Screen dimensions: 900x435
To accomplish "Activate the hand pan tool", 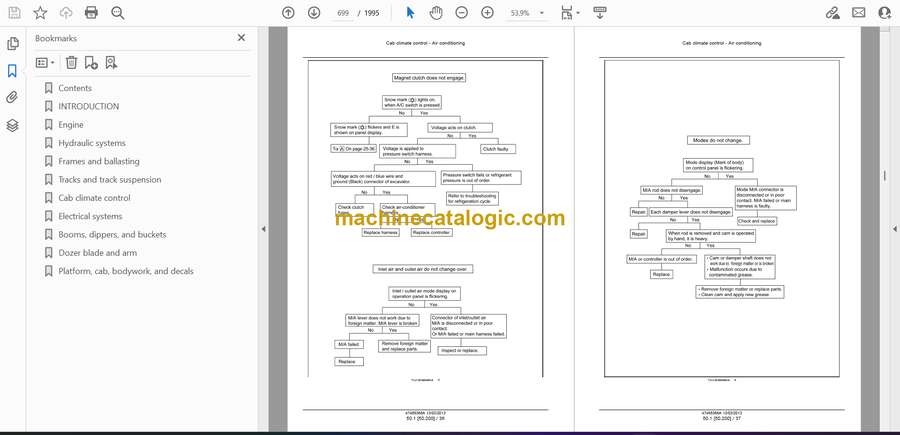I will (x=436, y=13).
